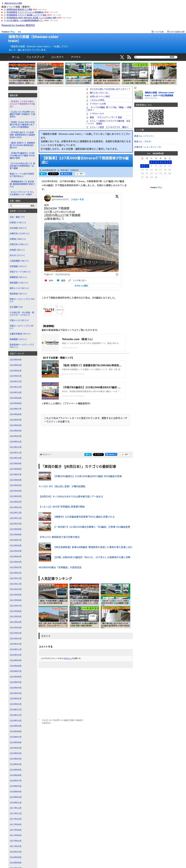Select day 7 in the April calendar
Screen dimensions: 186x868
147,166
